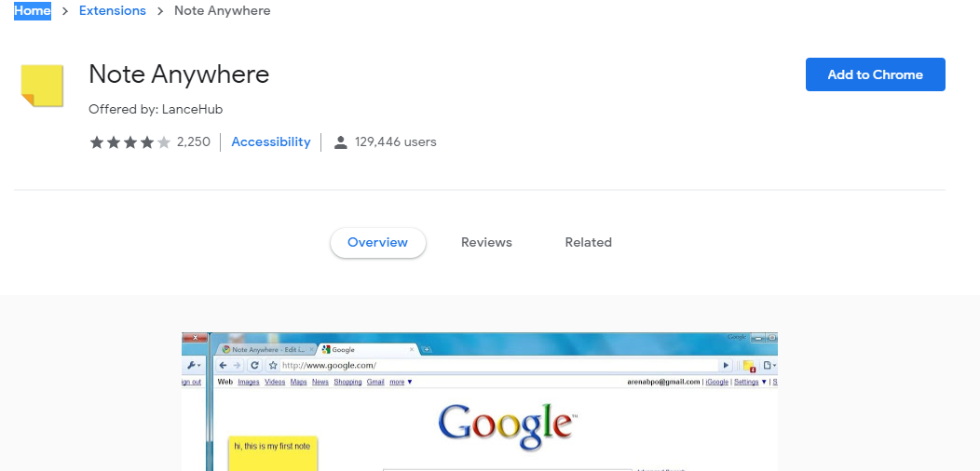Click the Note Anywhere toolbar icon in preview
Viewport: 980px width, 471px height.
[749, 366]
